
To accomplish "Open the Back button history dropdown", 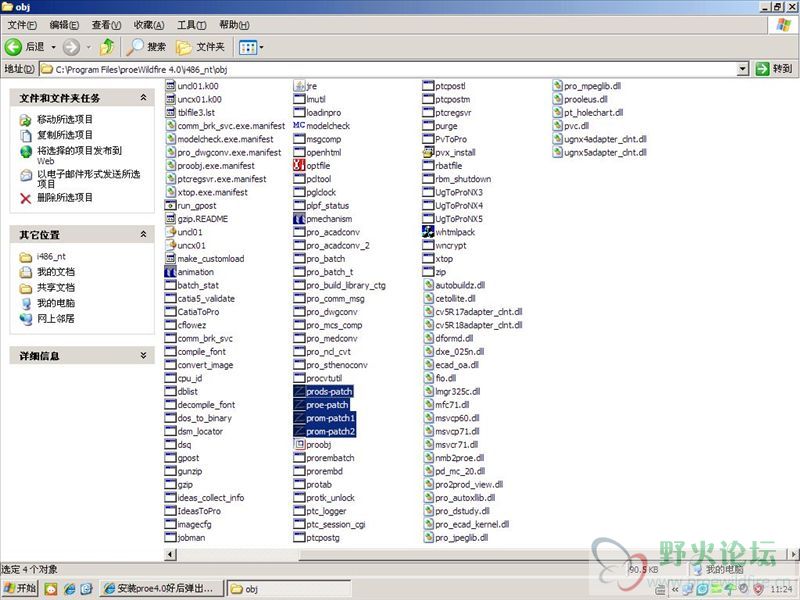I will coord(53,47).
